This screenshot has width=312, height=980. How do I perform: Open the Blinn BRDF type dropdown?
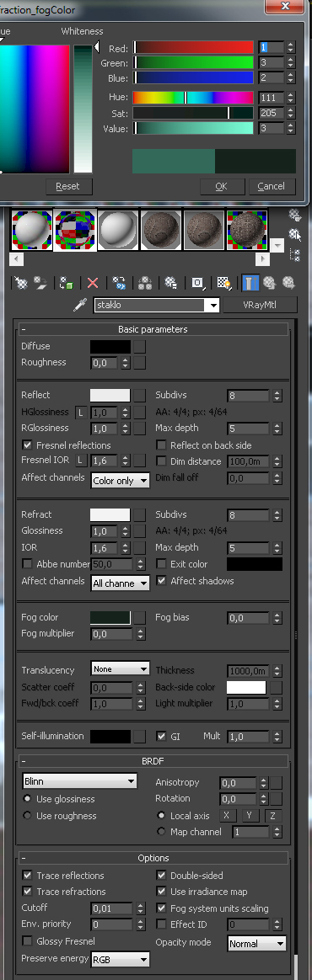[79, 782]
